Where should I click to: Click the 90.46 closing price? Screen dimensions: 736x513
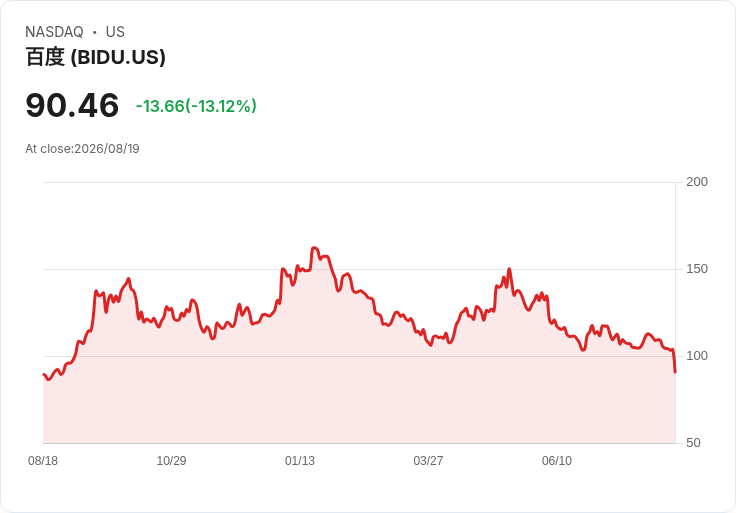click(x=72, y=105)
